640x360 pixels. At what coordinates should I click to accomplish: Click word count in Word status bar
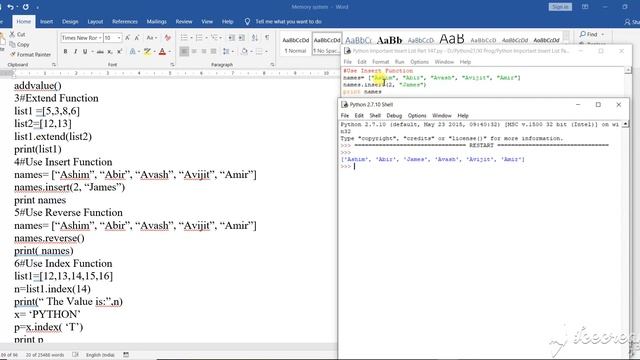click(x=45, y=355)
